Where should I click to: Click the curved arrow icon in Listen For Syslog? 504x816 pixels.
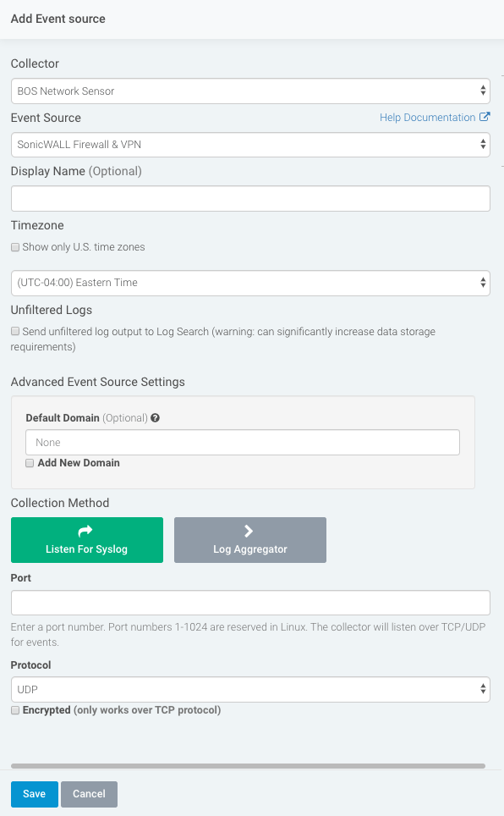(x=85, y=531)
